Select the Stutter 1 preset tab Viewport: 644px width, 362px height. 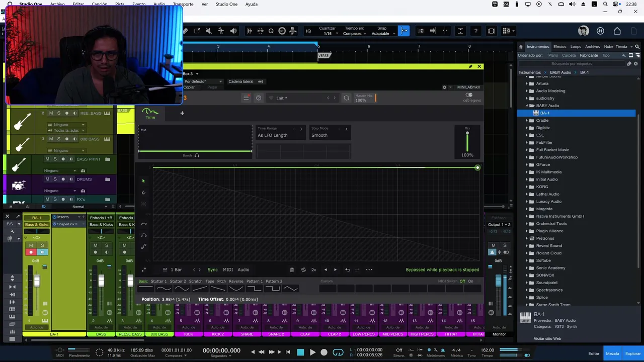click(x=158, y=282)
